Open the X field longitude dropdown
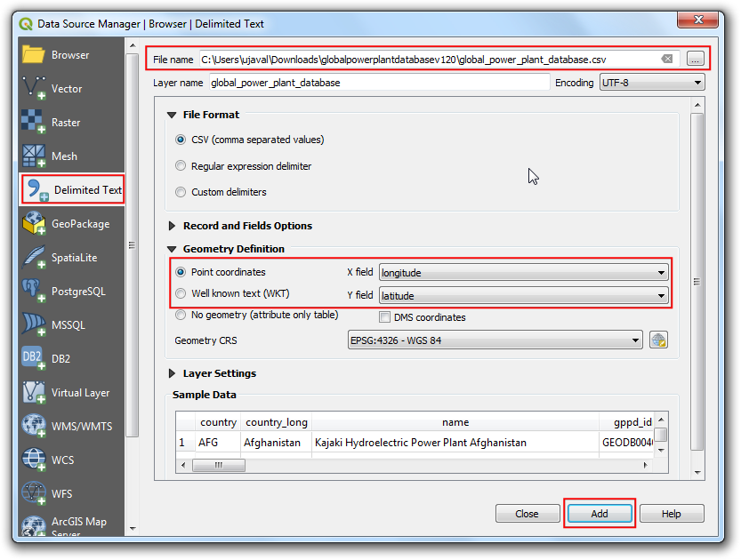Image resolution: width=741 pixels, height=560 pixels. point(524,272)
